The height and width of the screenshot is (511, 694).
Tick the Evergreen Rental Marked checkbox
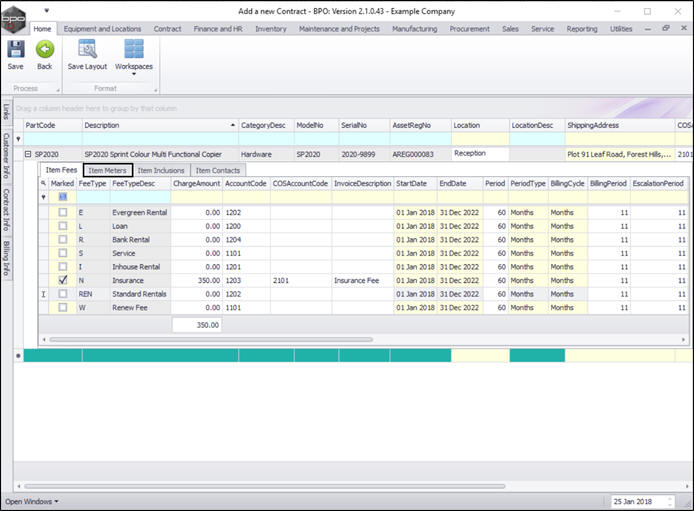[63, 213]
